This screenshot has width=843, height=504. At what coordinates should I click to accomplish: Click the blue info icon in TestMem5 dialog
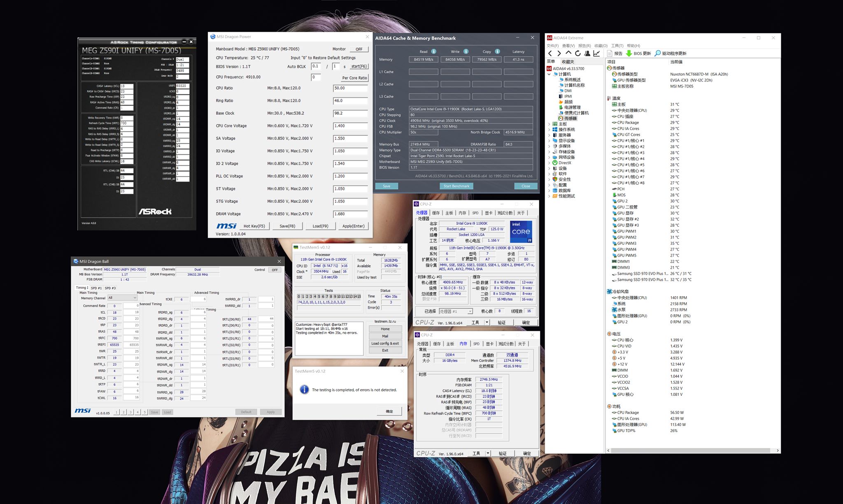pyautogui.click(x=304, y=389)
